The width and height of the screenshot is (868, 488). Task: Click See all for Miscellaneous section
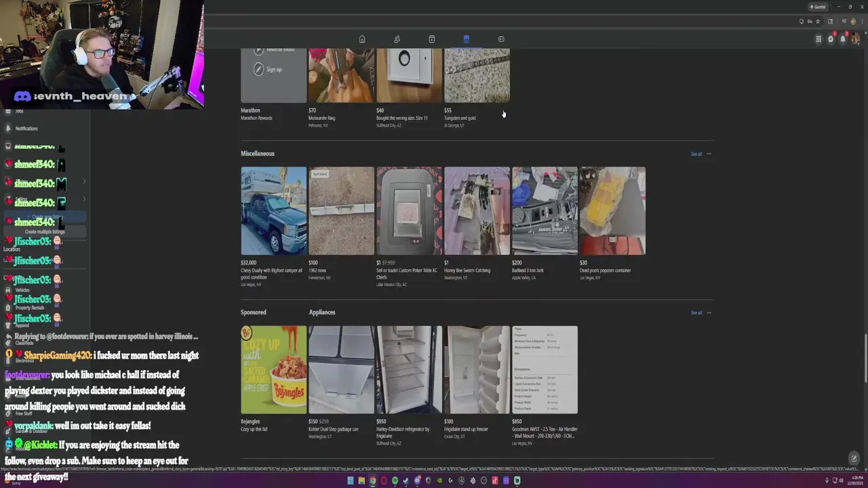coord(696,154)
